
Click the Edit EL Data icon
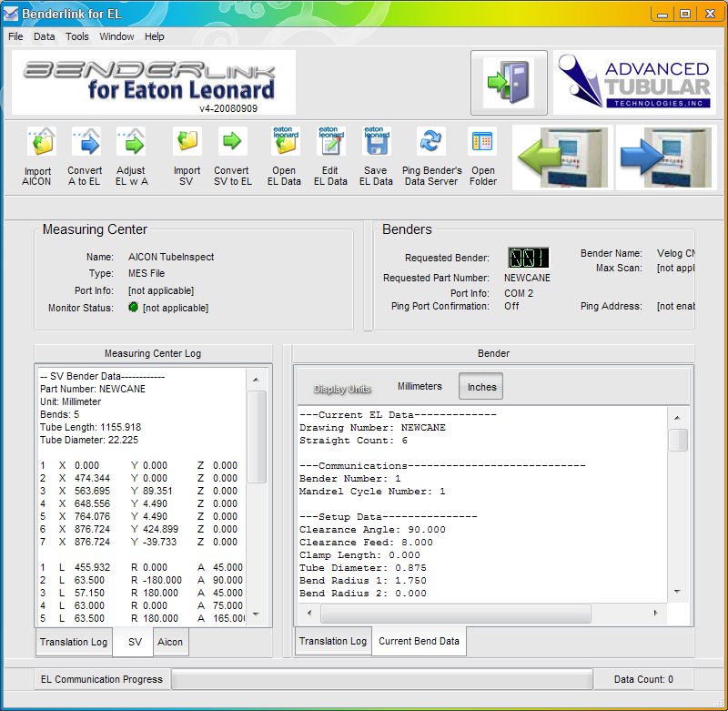coord(331,142)
